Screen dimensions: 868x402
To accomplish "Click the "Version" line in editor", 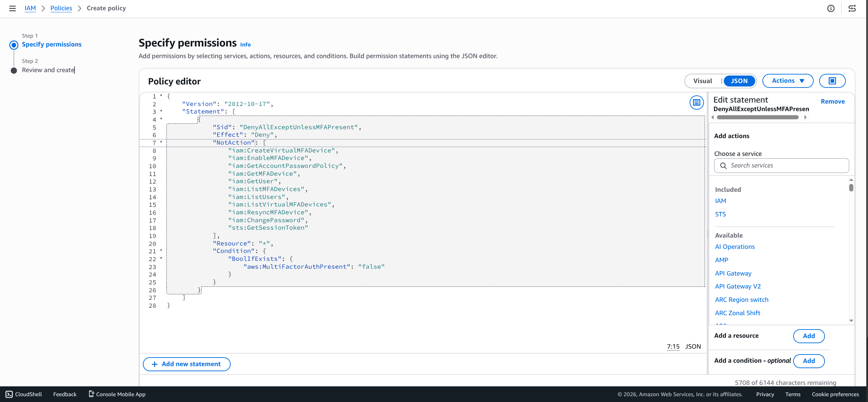I will point(228,104).
